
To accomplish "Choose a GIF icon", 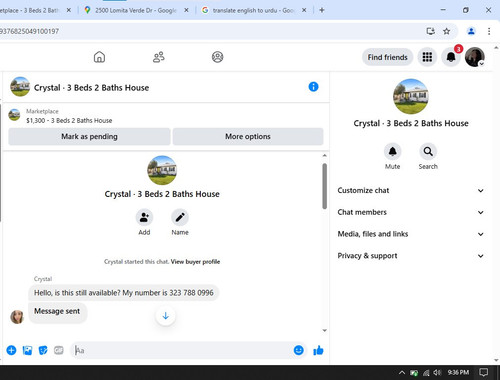I will pos(59,350).
